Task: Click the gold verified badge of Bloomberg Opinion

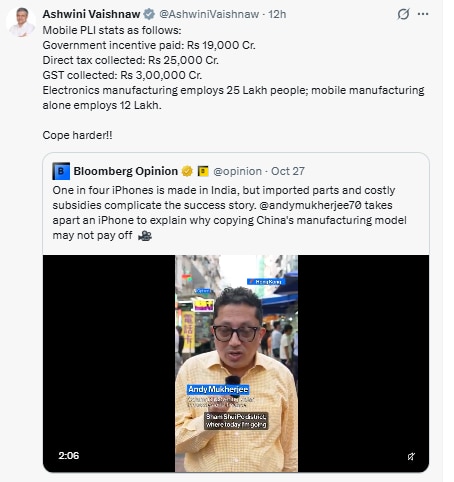Action: [187, 171]
